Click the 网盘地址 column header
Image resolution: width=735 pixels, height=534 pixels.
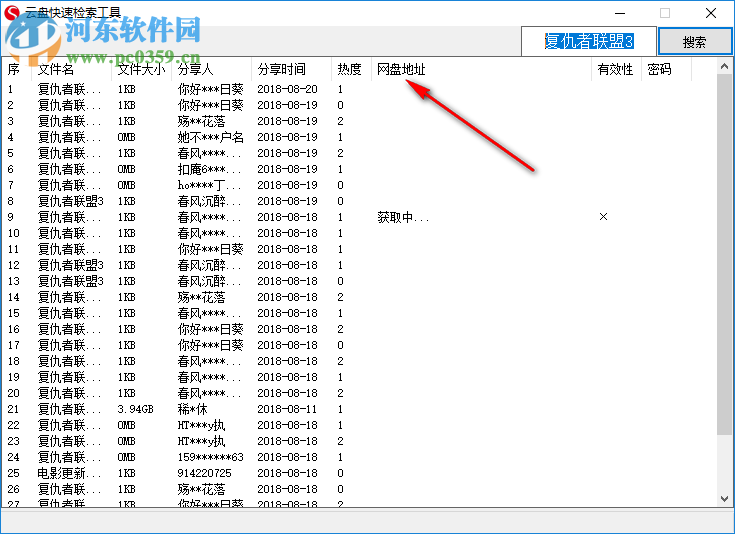pos(481,69)
